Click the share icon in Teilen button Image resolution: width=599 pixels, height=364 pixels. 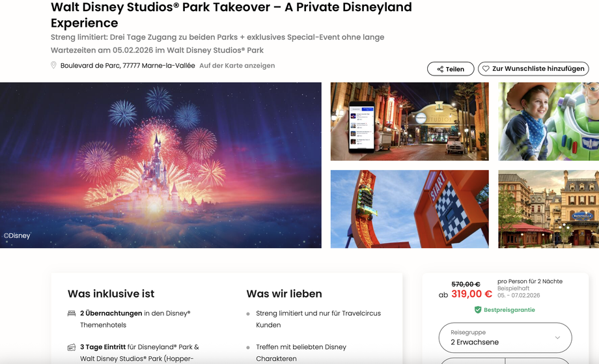click(440, 69)
